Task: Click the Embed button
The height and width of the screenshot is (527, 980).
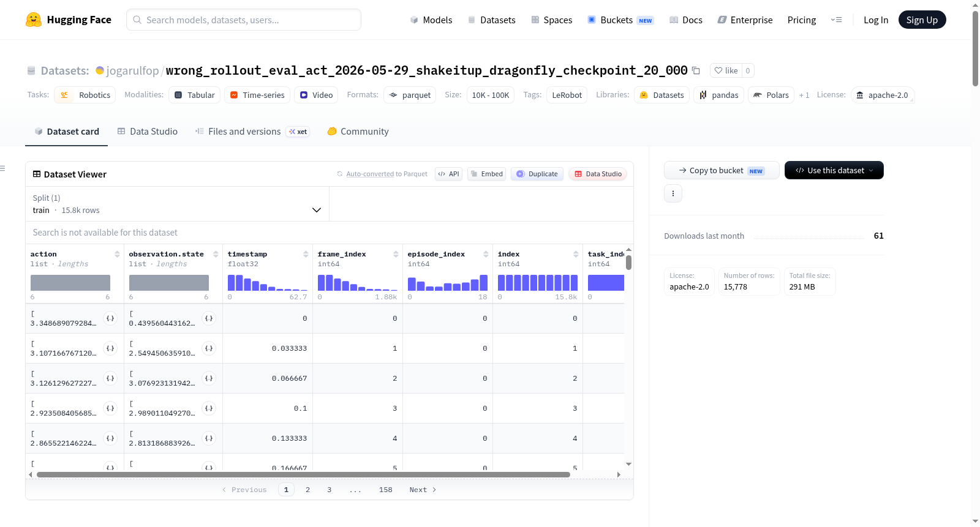Action: point(487,174)
